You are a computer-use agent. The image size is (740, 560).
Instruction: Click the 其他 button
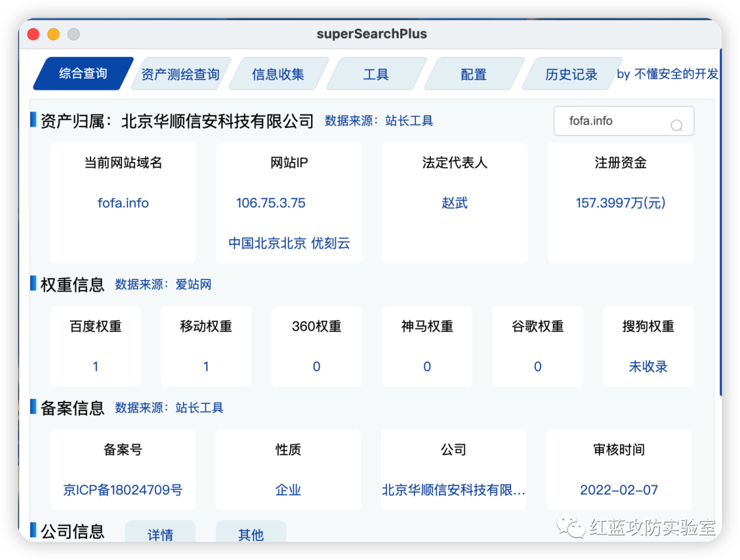click(251, 534)
